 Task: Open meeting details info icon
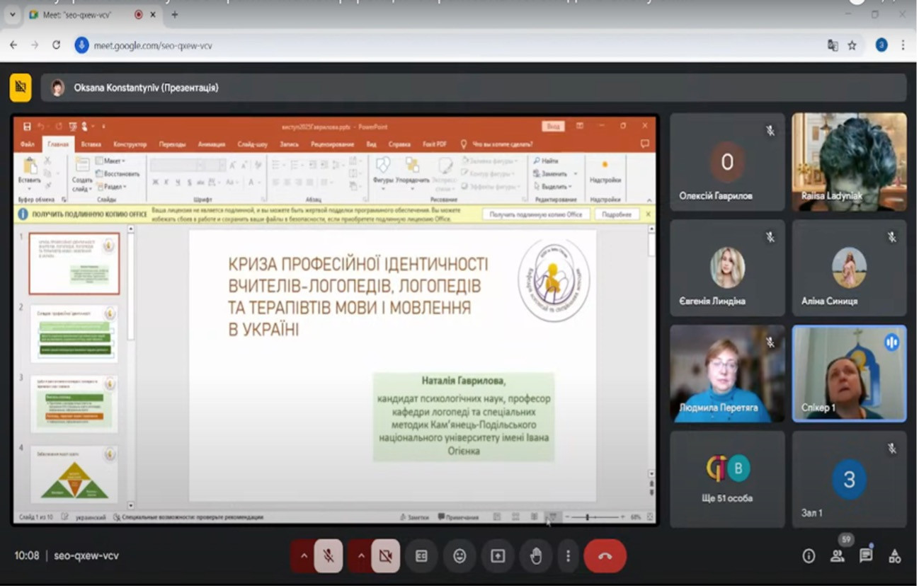coord(809,556)
